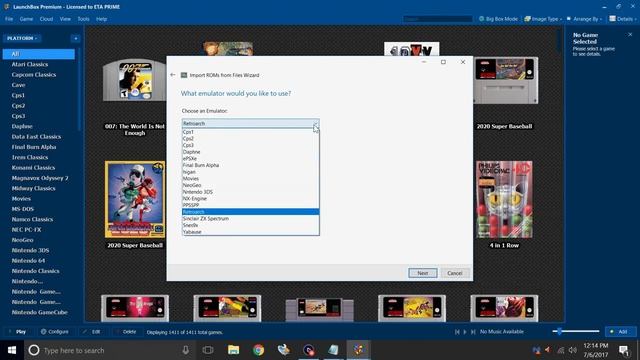640x360 pixels.
Task: Open the Game menu
Action: 26,19
